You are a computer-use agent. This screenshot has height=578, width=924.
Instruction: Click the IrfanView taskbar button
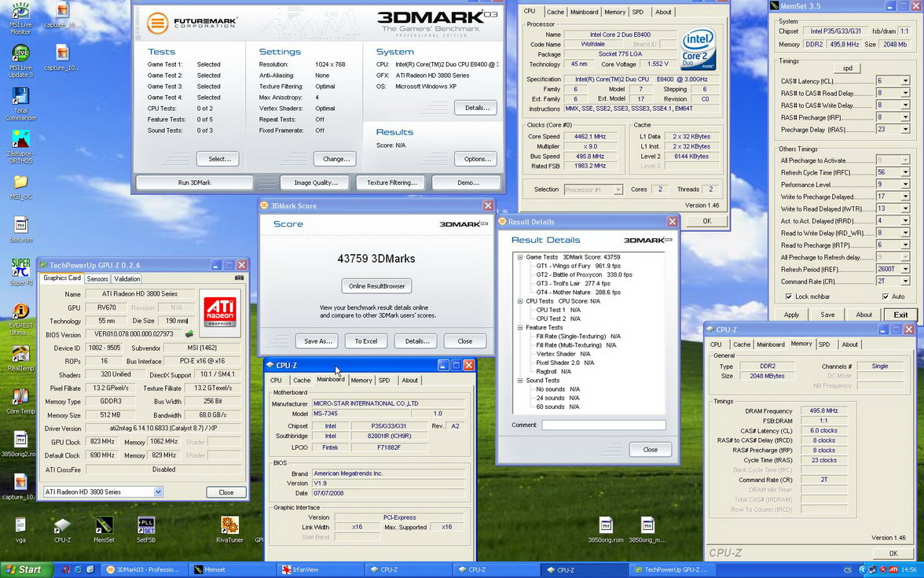(x=320, y=569)
